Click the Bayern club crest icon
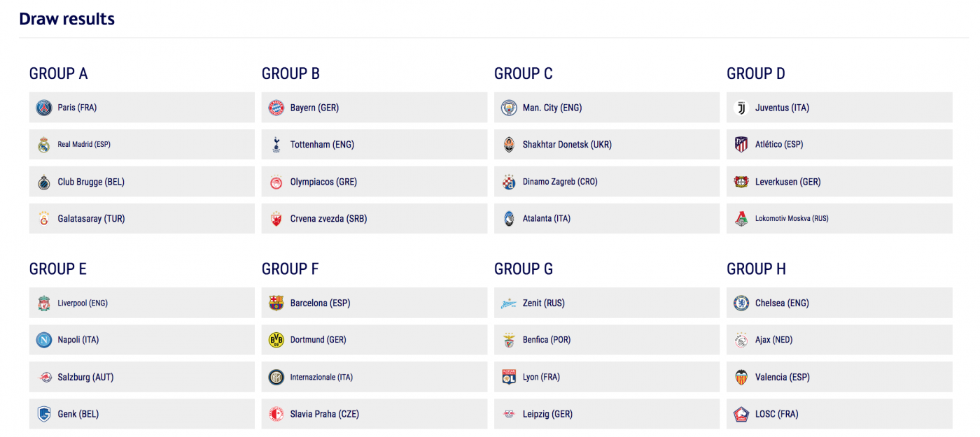This screenshot has width=980, height=437. tap(276, 108)
